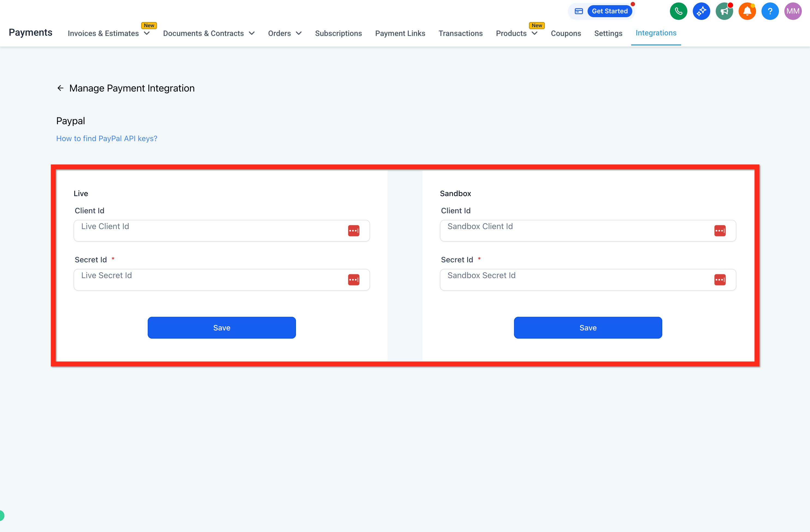Image resolution: width=810 pixels, height=532 pixels.
Task: Open the Subscriptions tab
Action: (338, 33)
